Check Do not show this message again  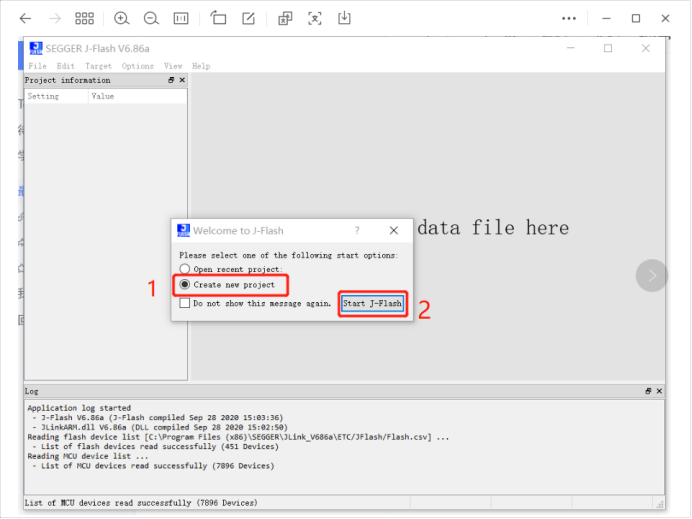184,303
